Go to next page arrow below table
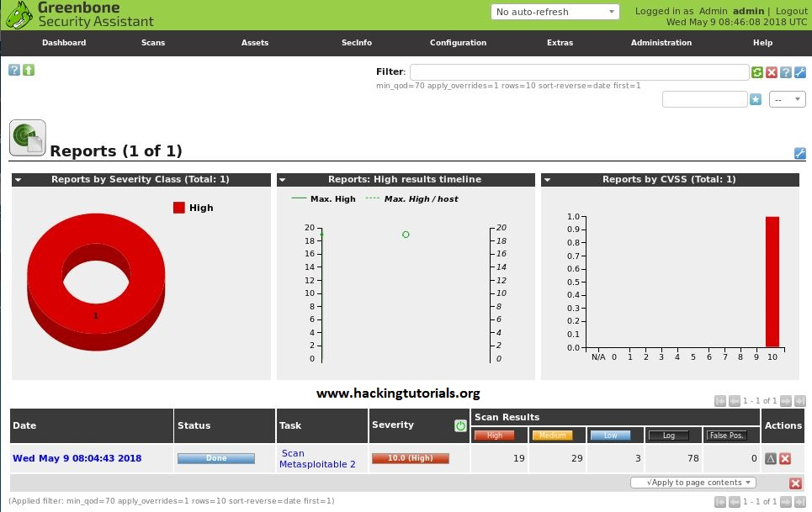812x512 pixels. (x=786, y=502)
